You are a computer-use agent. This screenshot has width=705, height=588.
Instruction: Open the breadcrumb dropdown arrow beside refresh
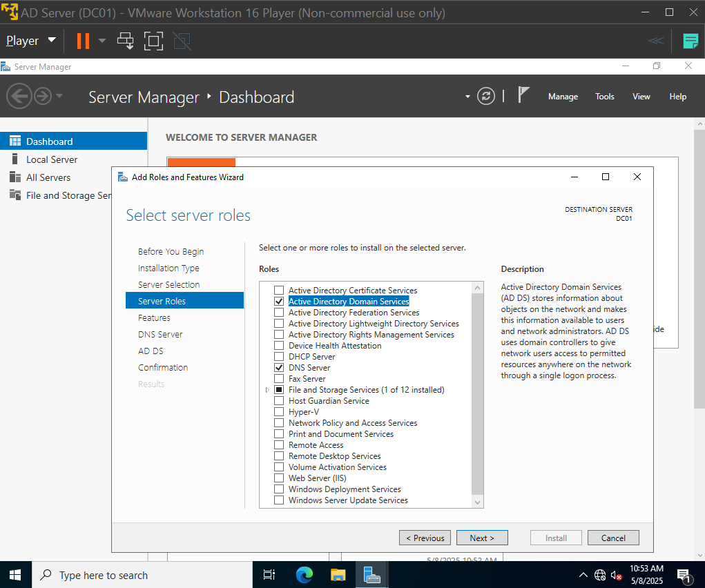click(467, 97)
